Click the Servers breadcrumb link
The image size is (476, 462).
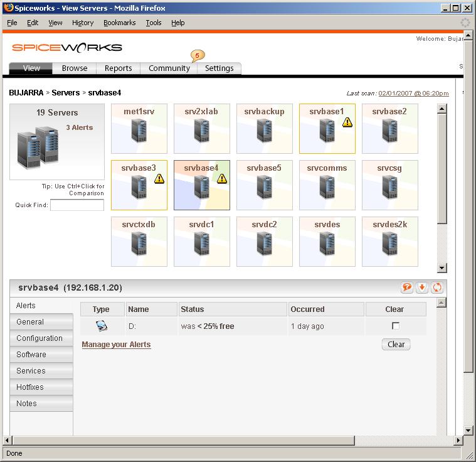[x=66, y=93]
